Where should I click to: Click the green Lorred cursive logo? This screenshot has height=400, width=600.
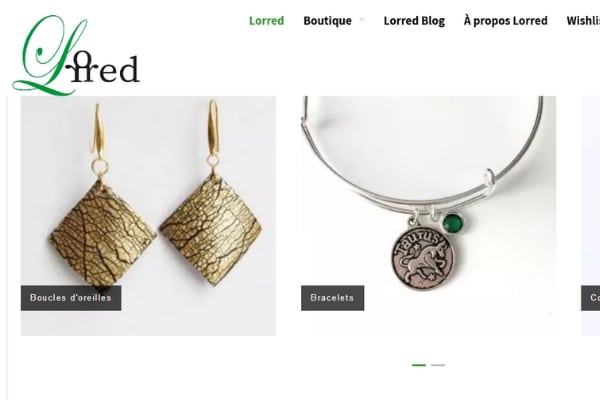[76, 55]
